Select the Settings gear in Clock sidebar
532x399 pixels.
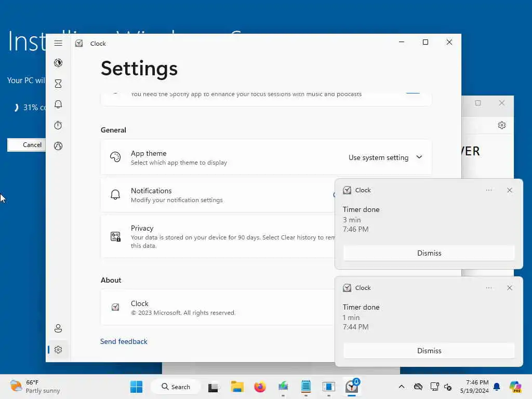click(x=58, y=350)
